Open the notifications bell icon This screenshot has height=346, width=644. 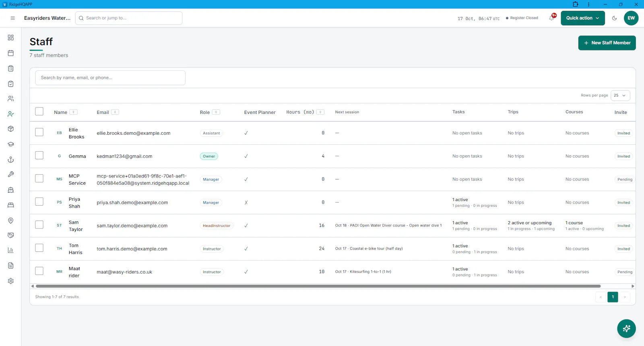point(551,18)
